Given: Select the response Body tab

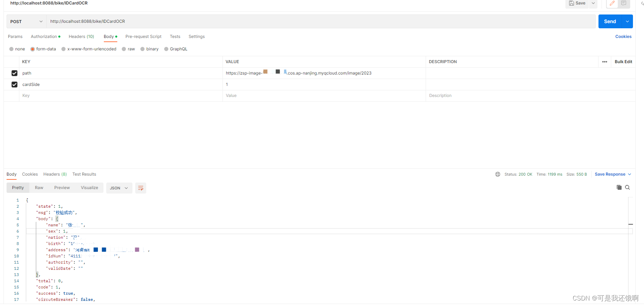Looking at the screenshot, I should pos(11,174).
